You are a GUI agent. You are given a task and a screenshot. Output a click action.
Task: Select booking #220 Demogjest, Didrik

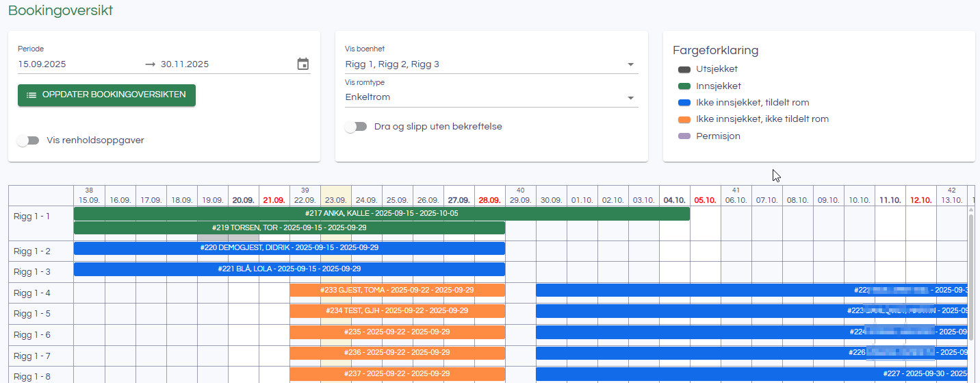coord(289,248)
